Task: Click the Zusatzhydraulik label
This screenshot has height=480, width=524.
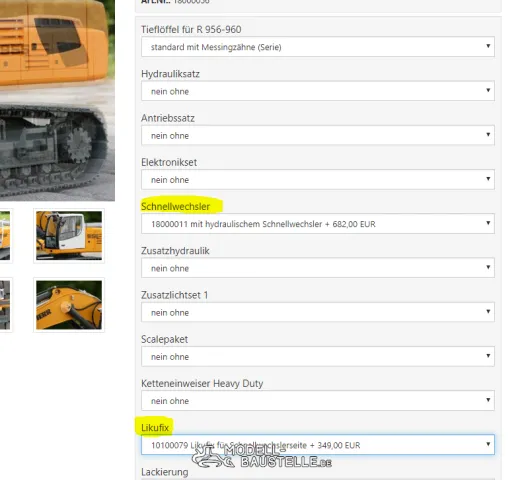Action: tap(175, 251)
